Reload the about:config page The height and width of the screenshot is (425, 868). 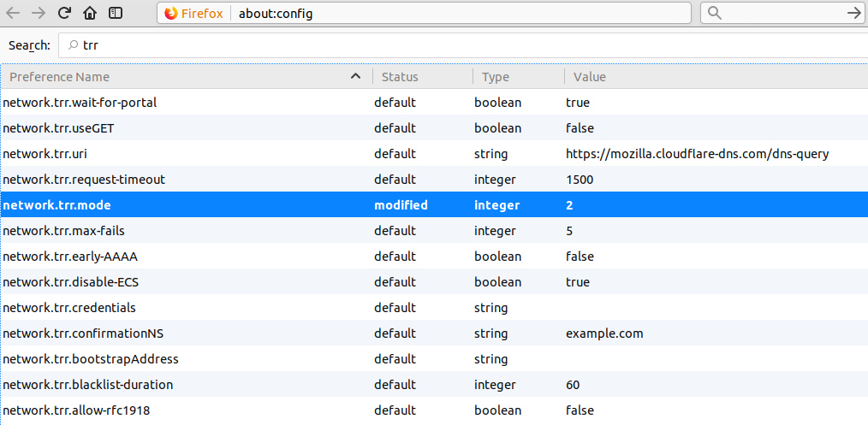(64, 14)
